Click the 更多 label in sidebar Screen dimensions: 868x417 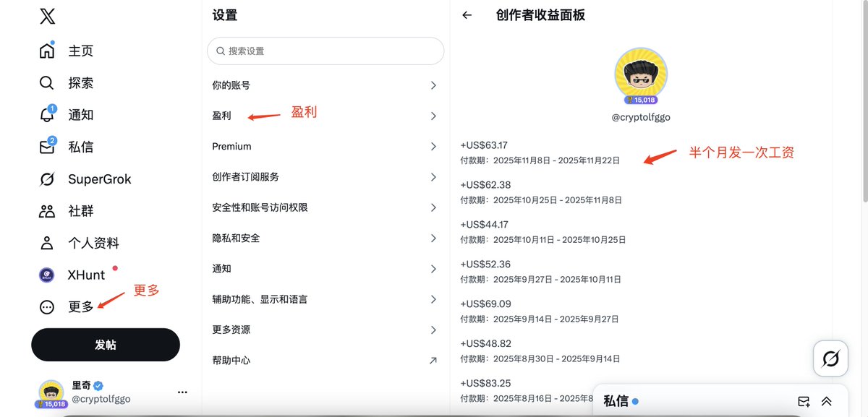tap(81, 307)
